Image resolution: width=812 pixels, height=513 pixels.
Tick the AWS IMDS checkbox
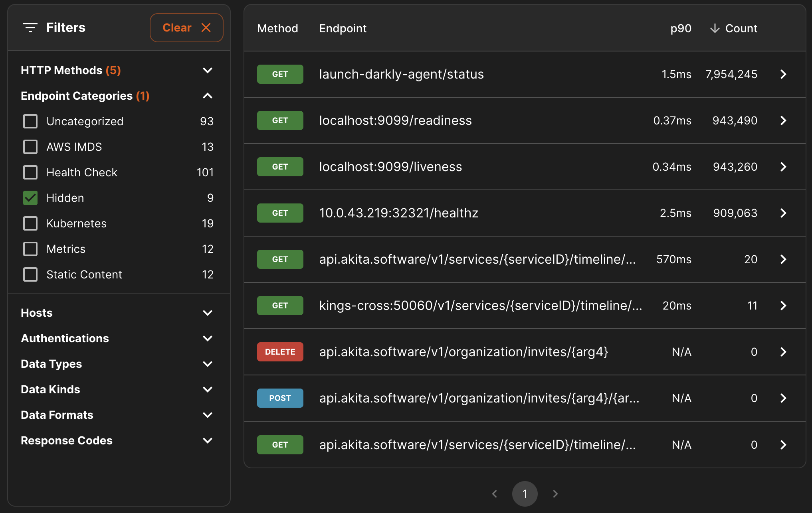point(30,147)
